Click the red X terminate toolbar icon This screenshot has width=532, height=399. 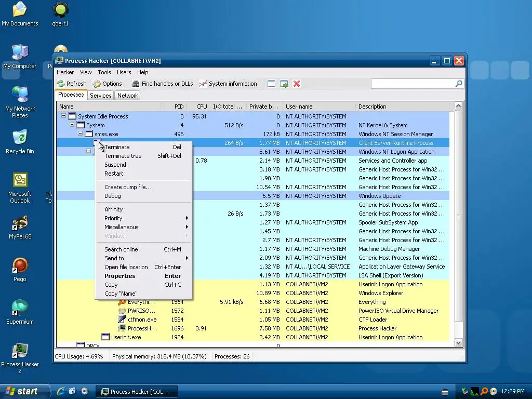click(297, 84)
